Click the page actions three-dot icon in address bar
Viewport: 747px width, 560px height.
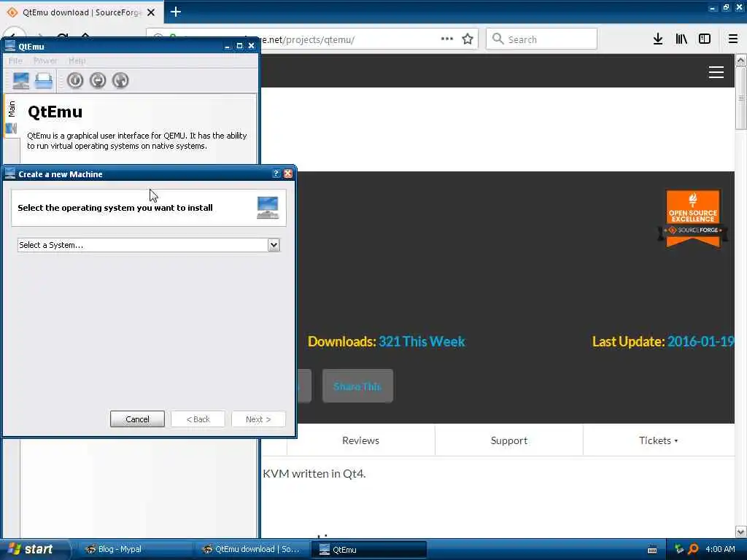coord(447,39)
